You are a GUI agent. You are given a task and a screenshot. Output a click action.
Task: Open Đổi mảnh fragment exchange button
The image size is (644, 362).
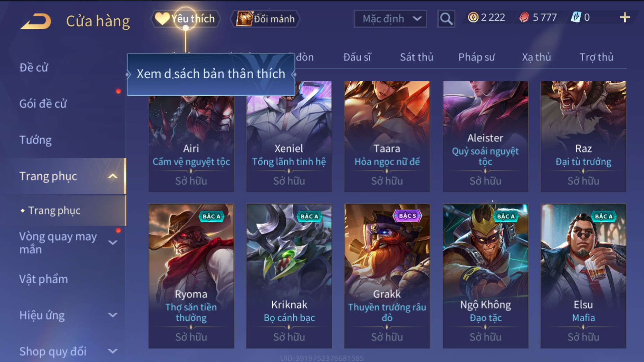click(x=265, y=19)
